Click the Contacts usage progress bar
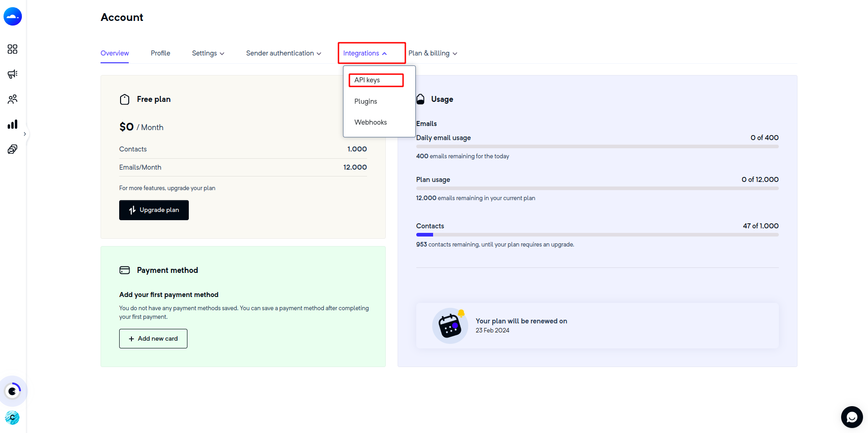This screenshot has height=433, width=868. (x=597, y=235)
